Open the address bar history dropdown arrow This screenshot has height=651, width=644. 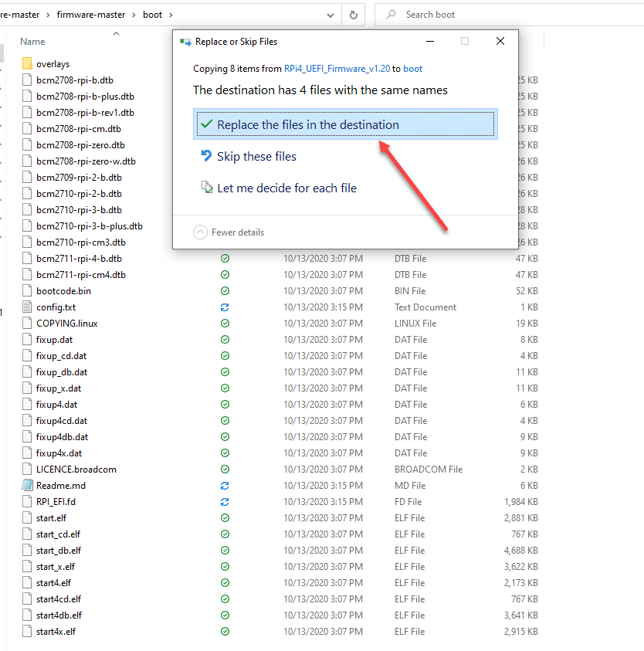click(x=330, y=14)
